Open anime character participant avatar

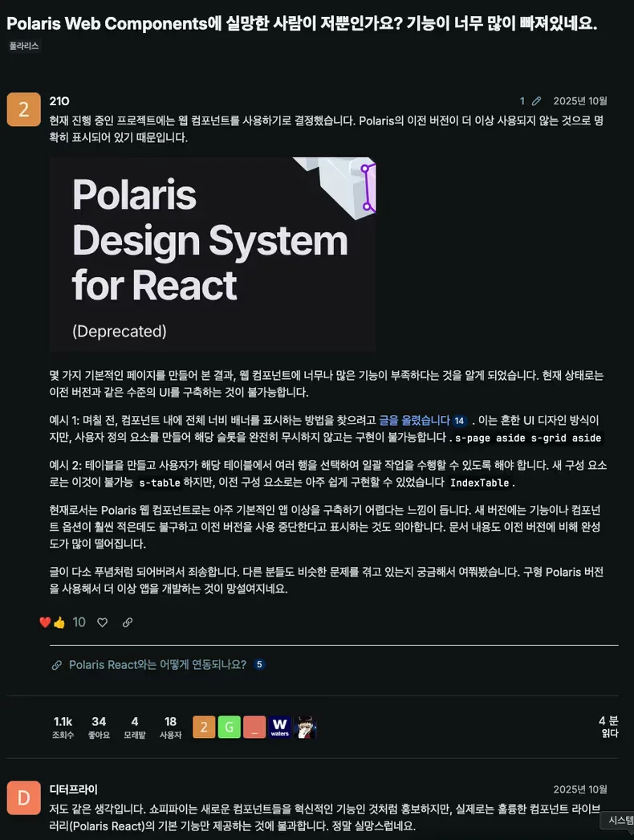[305, 727]
